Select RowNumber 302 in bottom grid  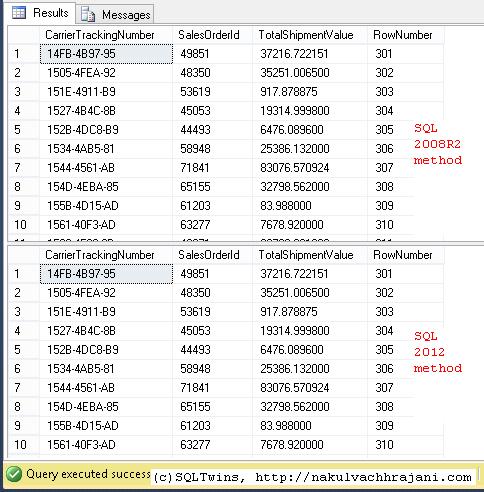[405, 293]
